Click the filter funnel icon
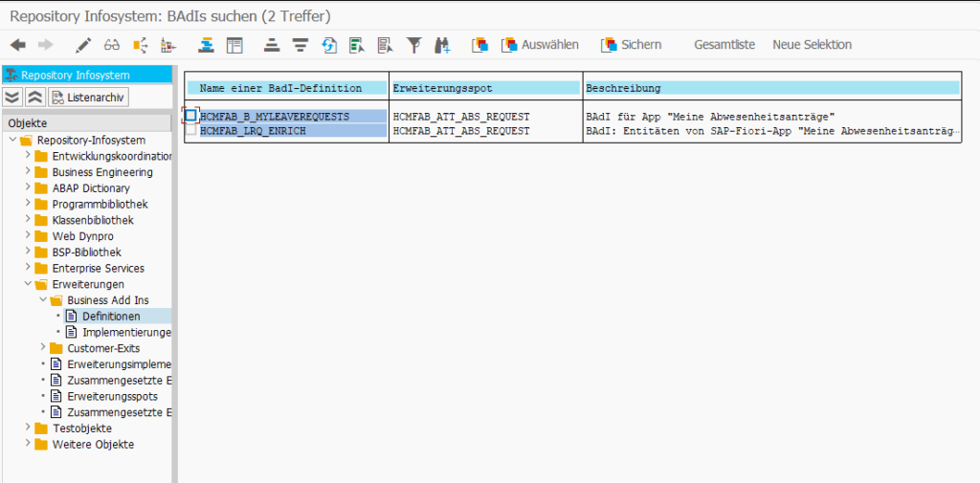This screenshot has width=980, height=483. tap(413, 45)
